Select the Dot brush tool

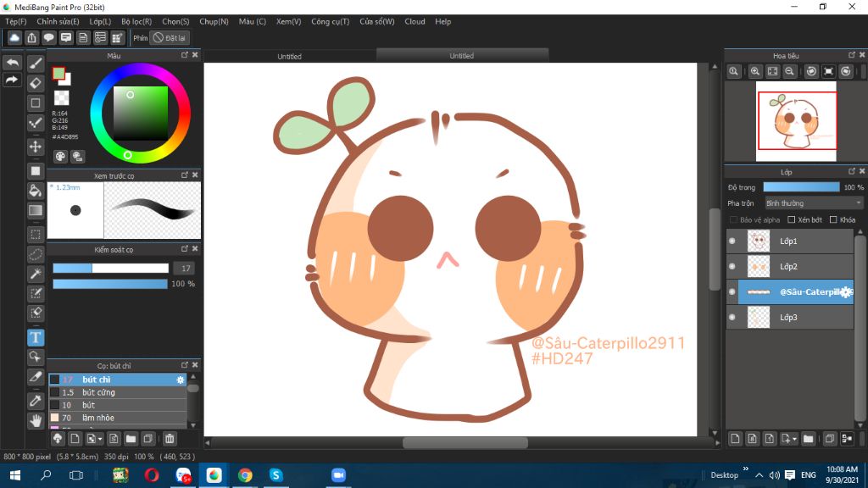pos(36,122)
